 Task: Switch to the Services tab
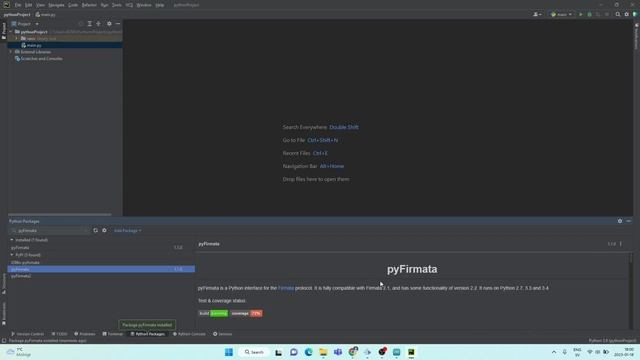222,334
